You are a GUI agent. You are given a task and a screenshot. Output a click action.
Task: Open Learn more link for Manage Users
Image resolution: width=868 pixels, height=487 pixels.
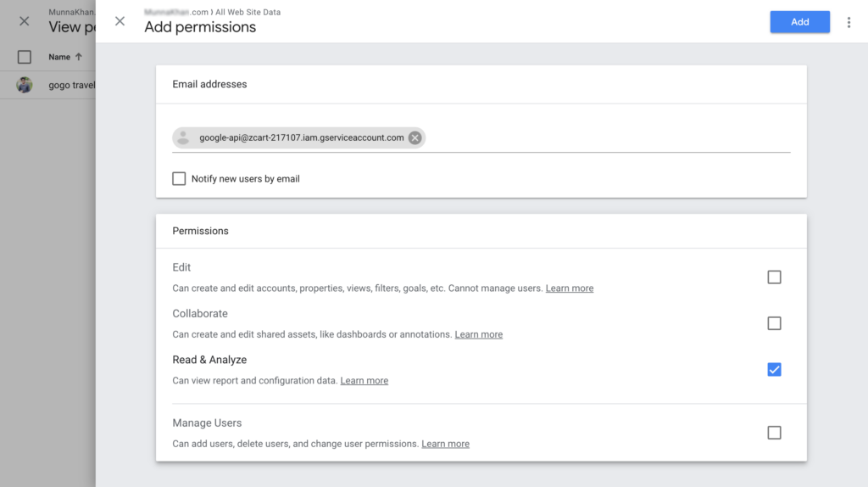tap(445, 444)
